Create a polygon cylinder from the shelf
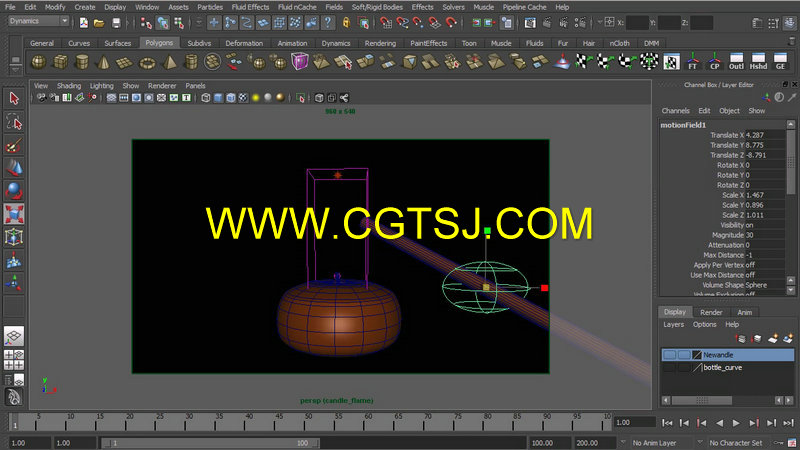The image size is (800, 450). tap(82, 62)
